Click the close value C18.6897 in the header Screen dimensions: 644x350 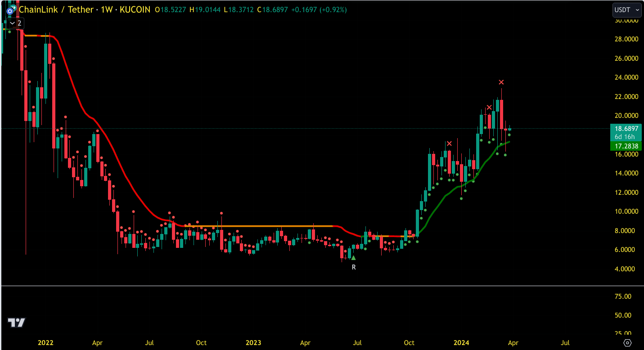272,9
